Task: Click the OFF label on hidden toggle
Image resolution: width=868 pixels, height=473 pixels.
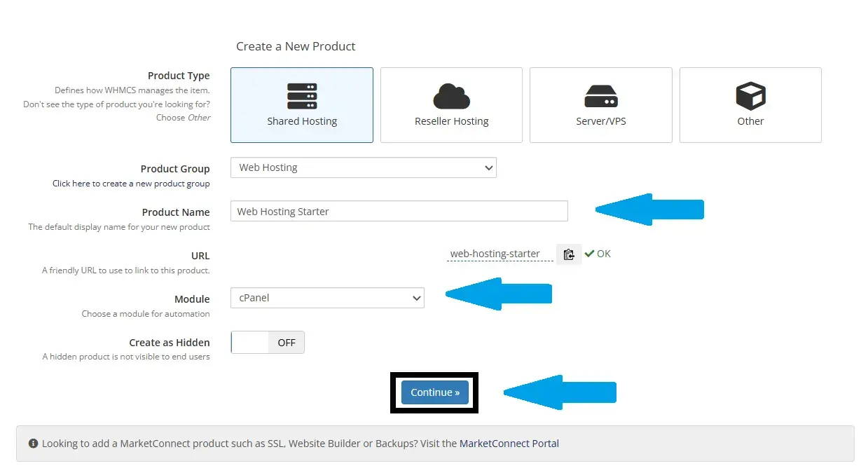Action: click(287, 343)
